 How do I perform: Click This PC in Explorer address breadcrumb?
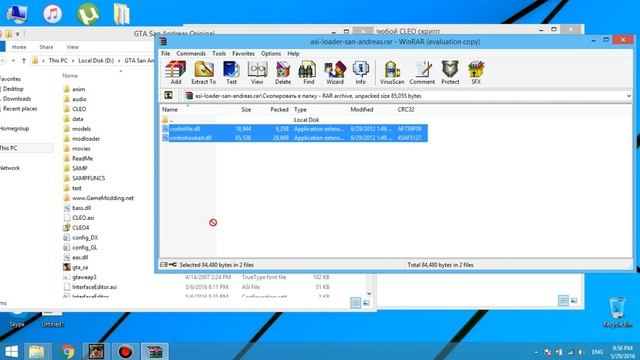(58, 60)
